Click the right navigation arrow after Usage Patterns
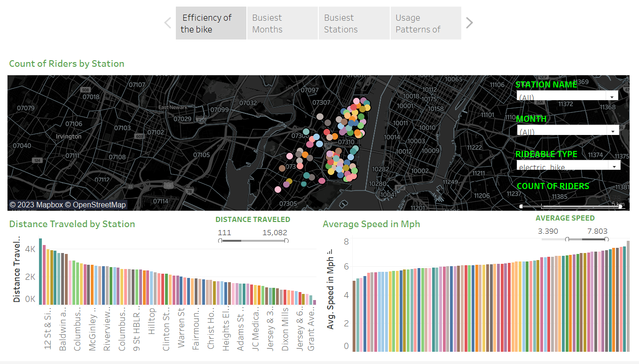Image resolution: width=639 pixels, height=364 pixels. [469, 22]
